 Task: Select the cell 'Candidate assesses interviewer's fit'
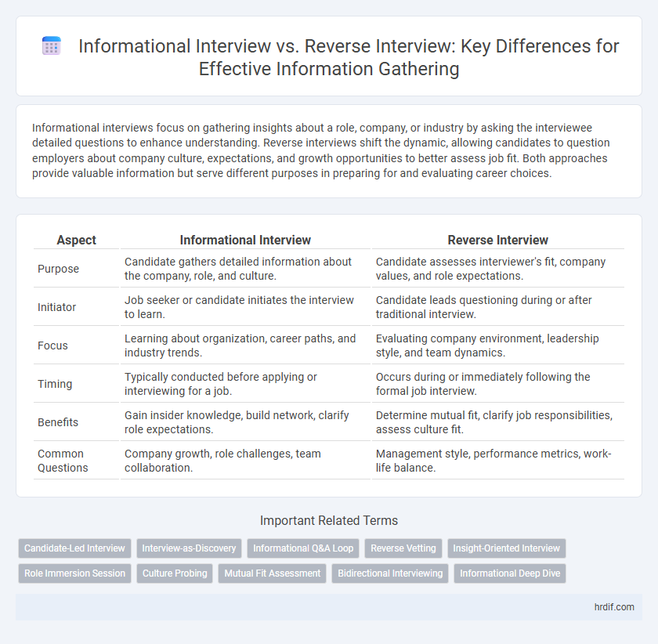(498, 269)
